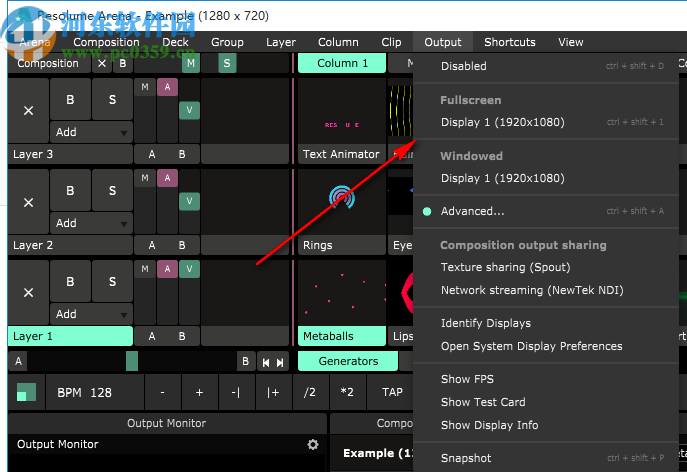Open Layer 1 Add blend dropdown

coord(91,314)
